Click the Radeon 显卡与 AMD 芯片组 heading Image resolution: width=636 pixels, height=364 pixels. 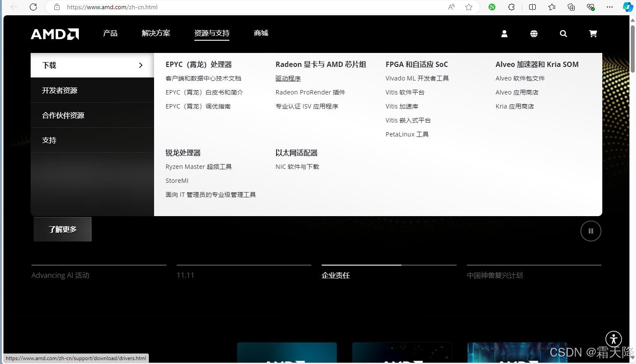click(321, 64)
